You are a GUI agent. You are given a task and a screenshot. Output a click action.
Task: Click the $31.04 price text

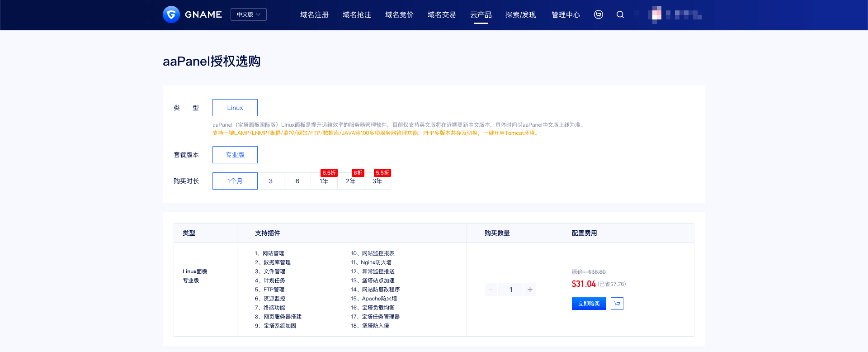click(x=584, y=284)
